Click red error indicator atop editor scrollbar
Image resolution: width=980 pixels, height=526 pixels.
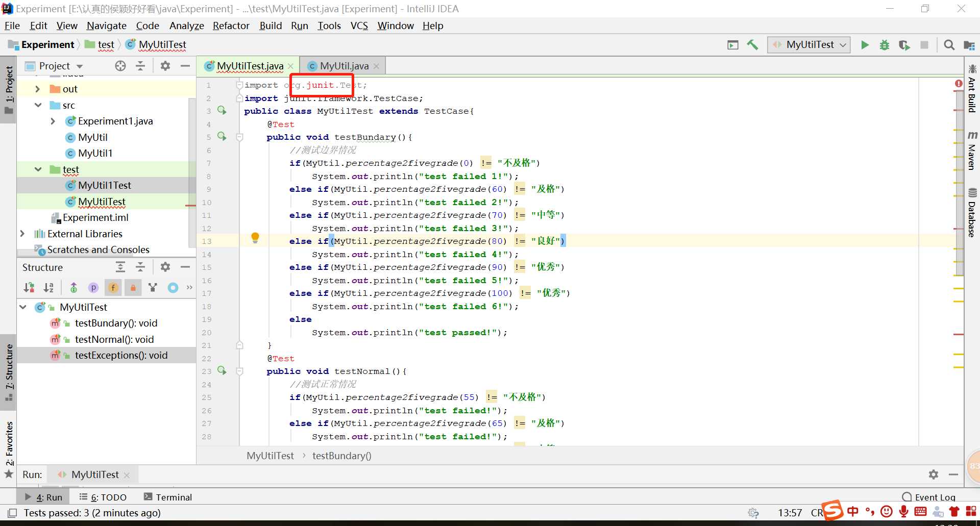(x=959, y=83)
